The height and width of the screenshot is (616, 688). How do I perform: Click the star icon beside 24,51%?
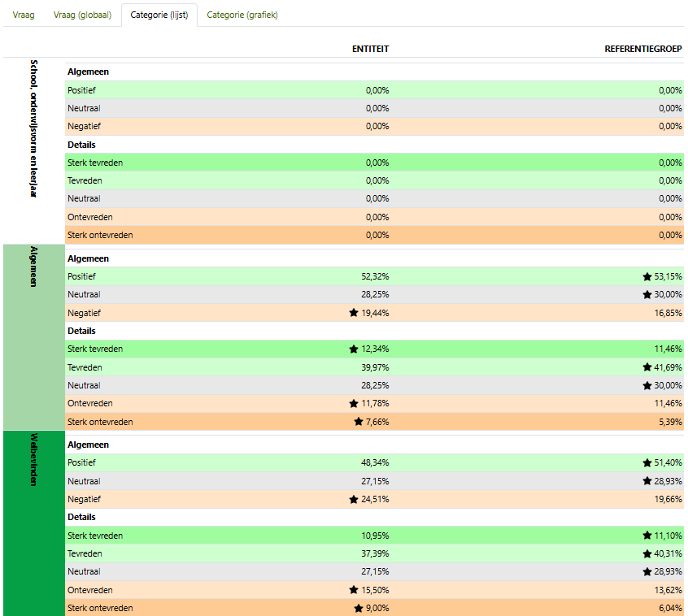[354, 499]
